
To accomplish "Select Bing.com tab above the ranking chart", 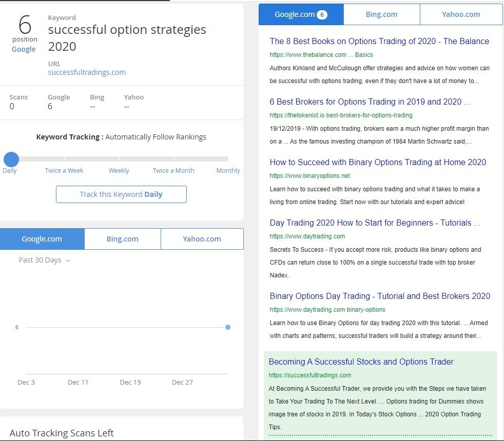I will pos(123,239).
